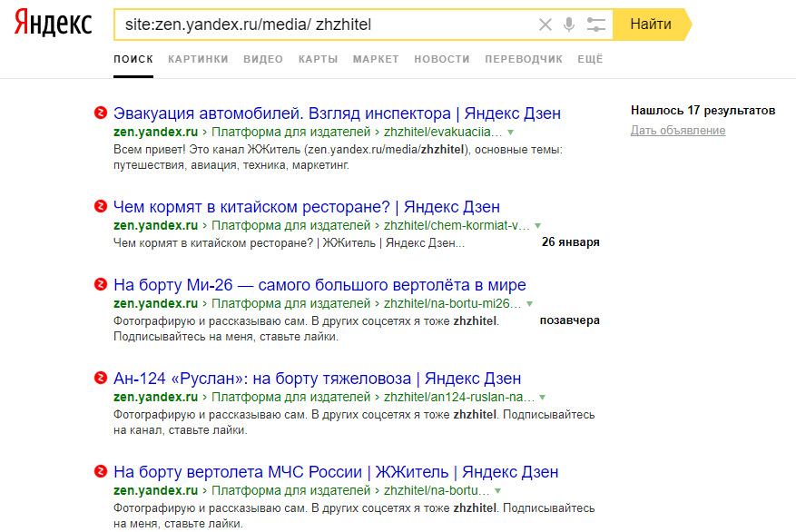The width and height of the screenshot is (796, 532).
Task: Click zhzhitel/an124-ruslan-na… URL path
Action: [459, 397]
